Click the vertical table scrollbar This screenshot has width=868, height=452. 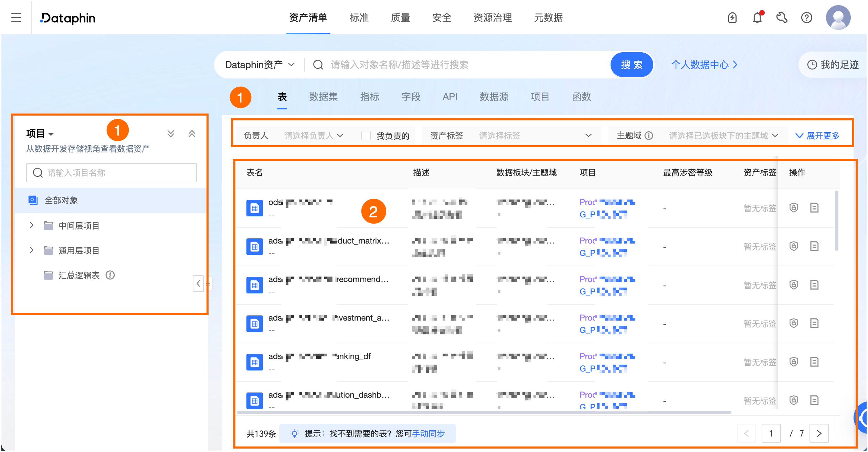[836, 221]
